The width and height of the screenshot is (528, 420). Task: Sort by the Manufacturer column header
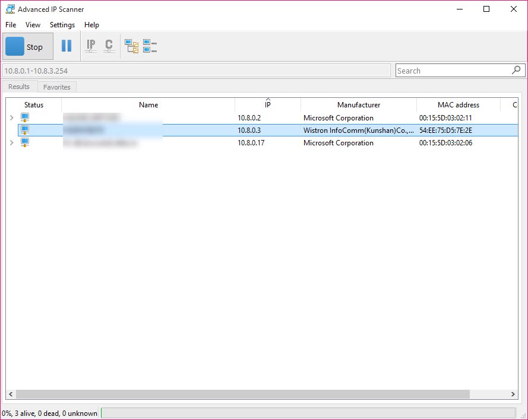(x=359, y=105)
